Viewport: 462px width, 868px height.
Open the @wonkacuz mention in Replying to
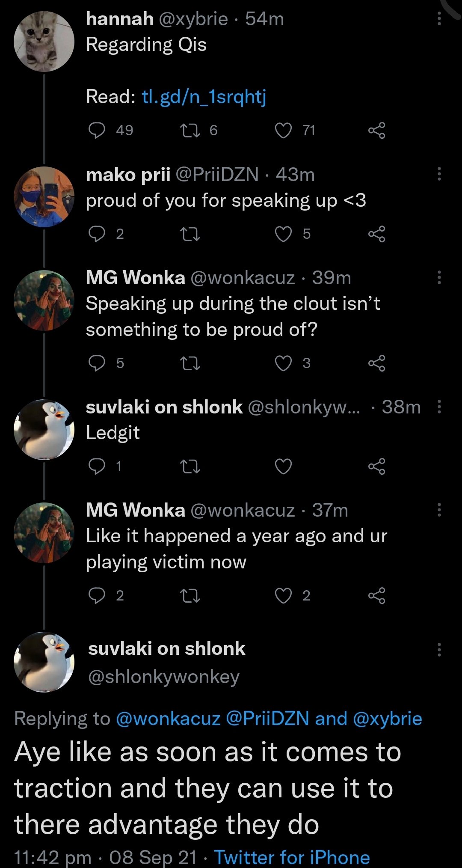[x=168, y=719]
